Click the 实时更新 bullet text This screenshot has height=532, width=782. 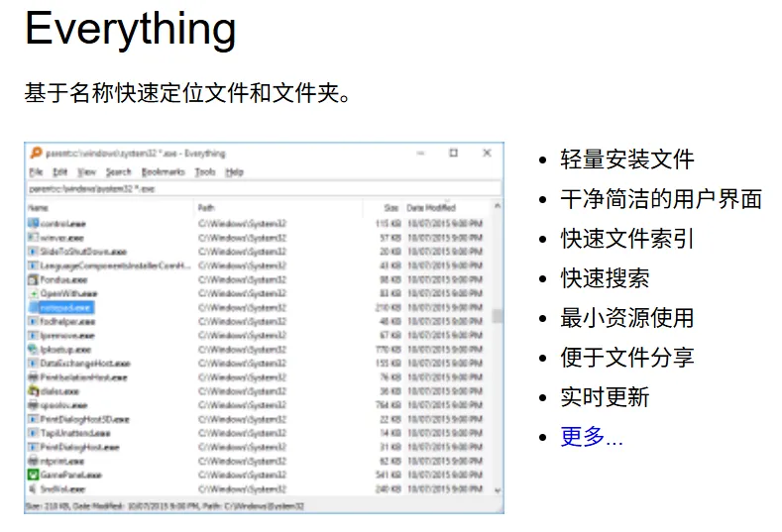pyautogui.click(x=605, y=397)
